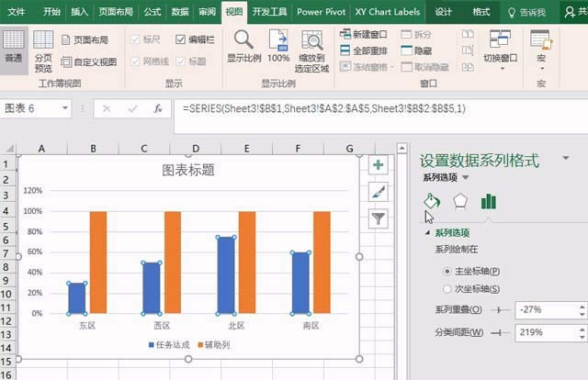Set zoom to 100% icon

coord(278,46)
